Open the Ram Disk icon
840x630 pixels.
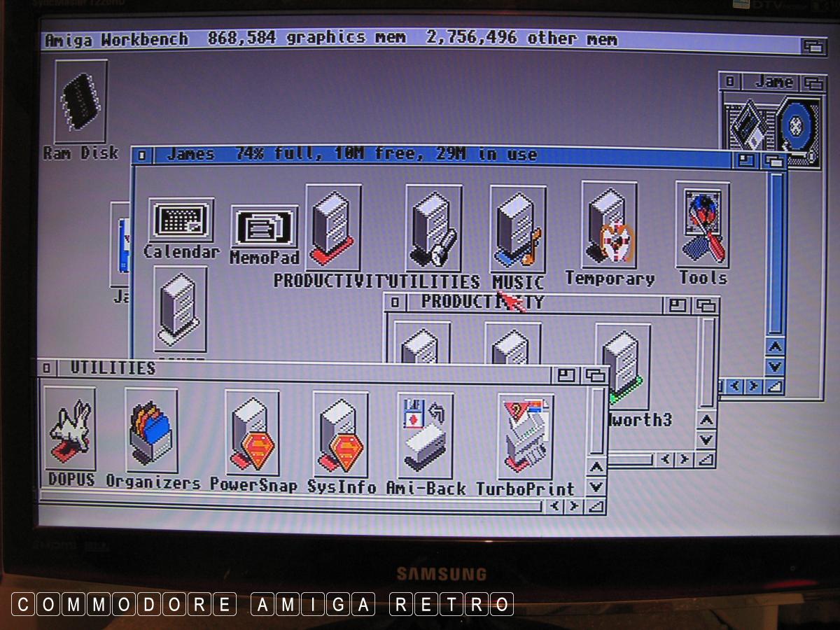(x=80, y=103)
